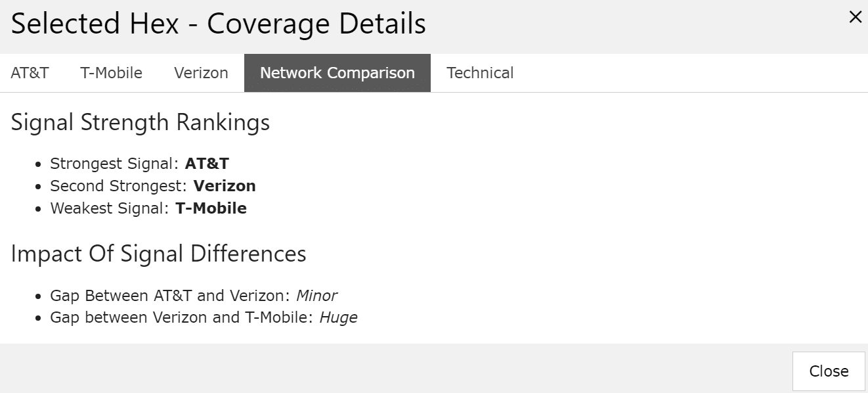Click the italic Huge gap value
Viewport: 868px width, 393px height.
(x=339, y=318)
